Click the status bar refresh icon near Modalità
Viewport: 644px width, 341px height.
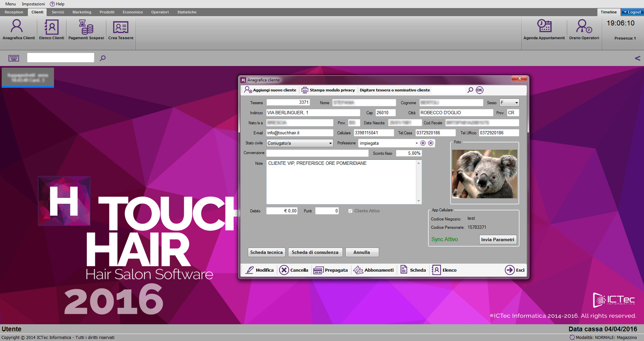572,337
